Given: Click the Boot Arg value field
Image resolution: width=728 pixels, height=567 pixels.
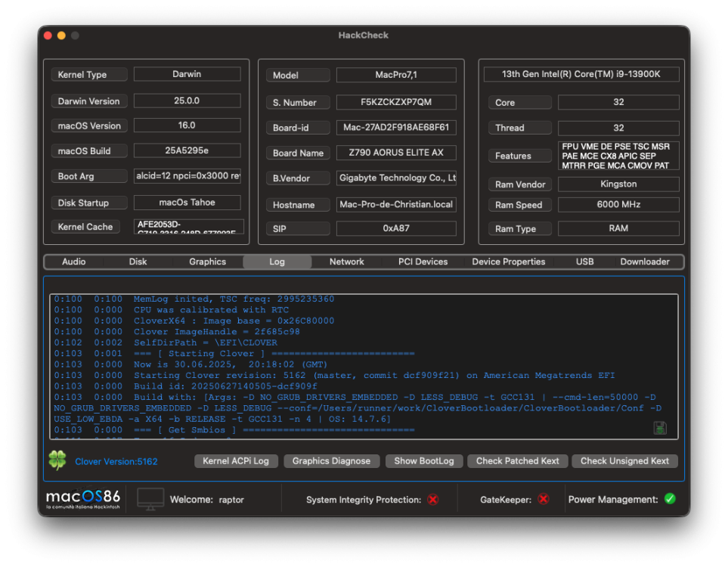Looking at the screenshot, I should pyautogui.click(x=187, y=176).
